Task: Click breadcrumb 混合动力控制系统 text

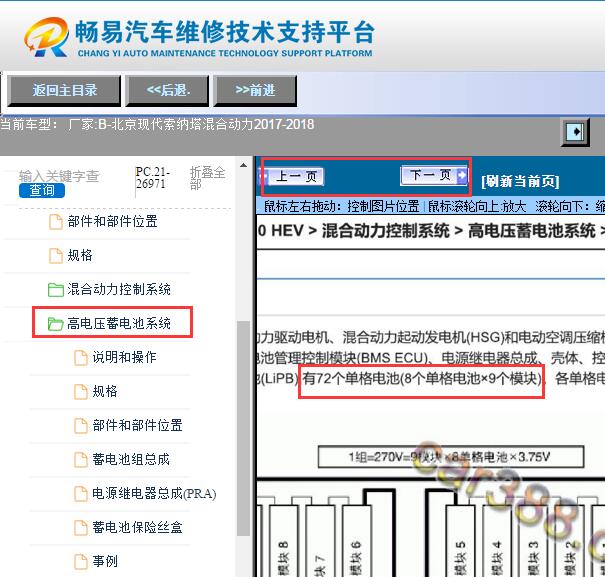Action: tap(385, 231)
